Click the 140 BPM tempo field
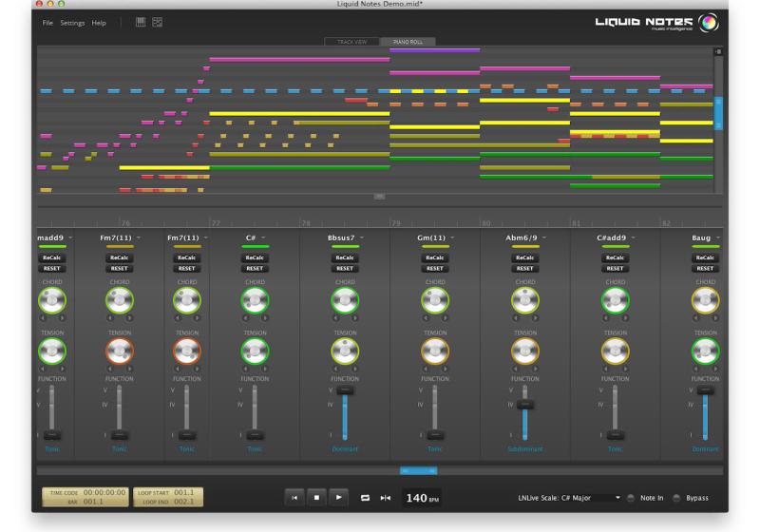 (419, 497)
